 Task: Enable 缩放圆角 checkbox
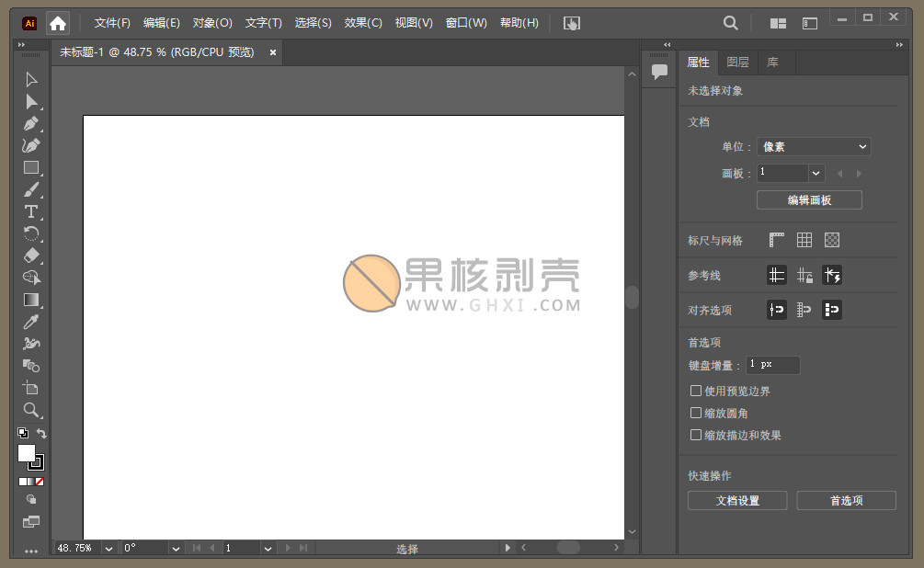[x=696, y=413]
